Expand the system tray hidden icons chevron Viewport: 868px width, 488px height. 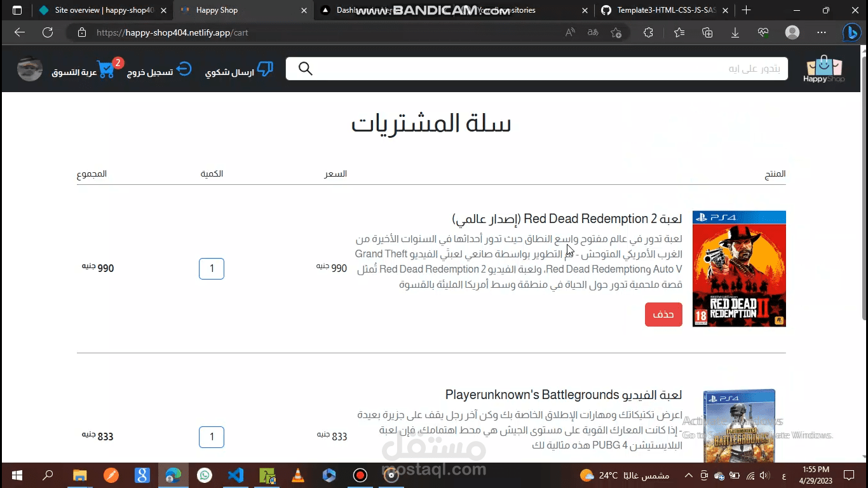688,475
